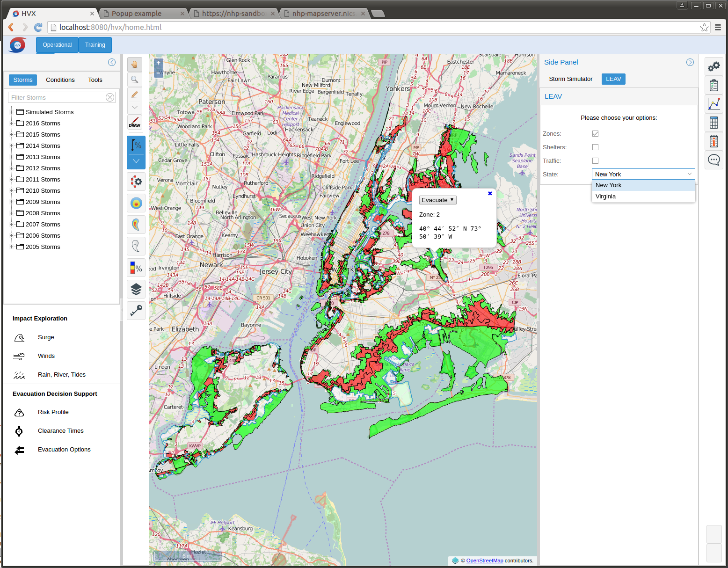Open the line chart icon in right sidebar
Screen dimensions: 728x568
(714, 104)
